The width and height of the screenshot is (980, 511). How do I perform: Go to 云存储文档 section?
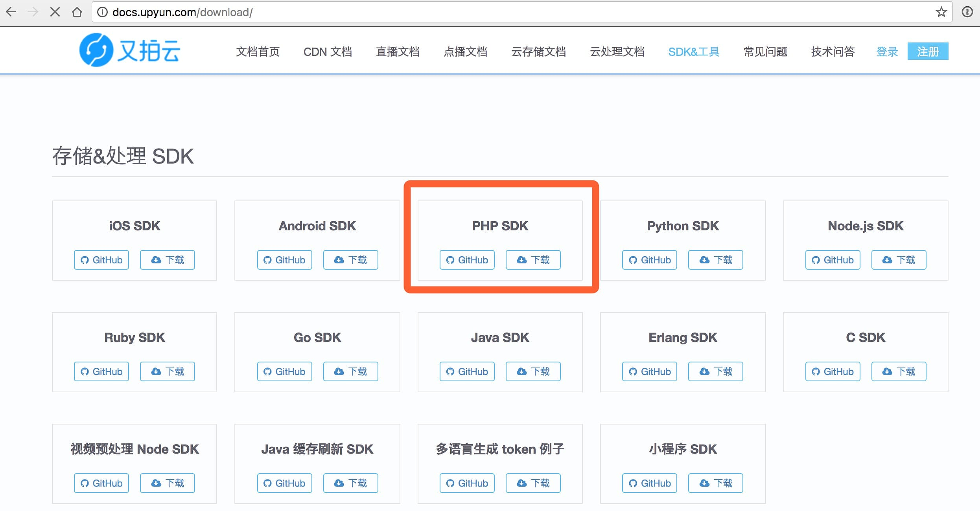click(538, 52)
